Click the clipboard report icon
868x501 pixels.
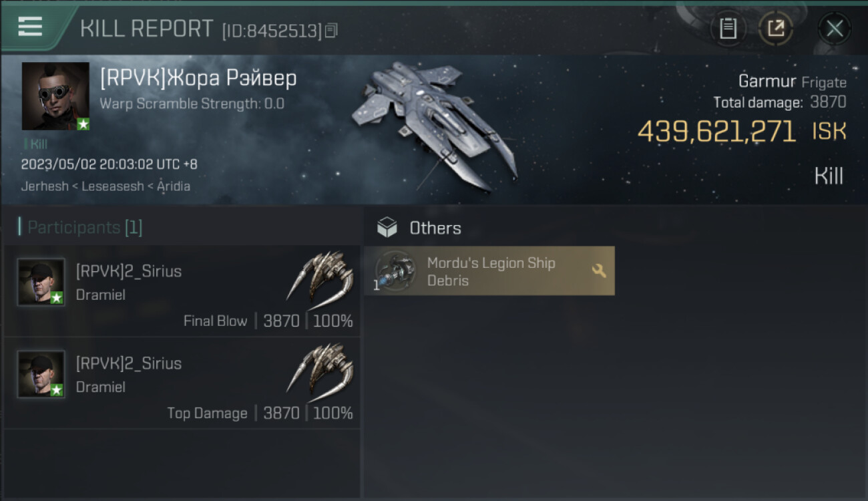pyautogui.click(x=728, y=28)
